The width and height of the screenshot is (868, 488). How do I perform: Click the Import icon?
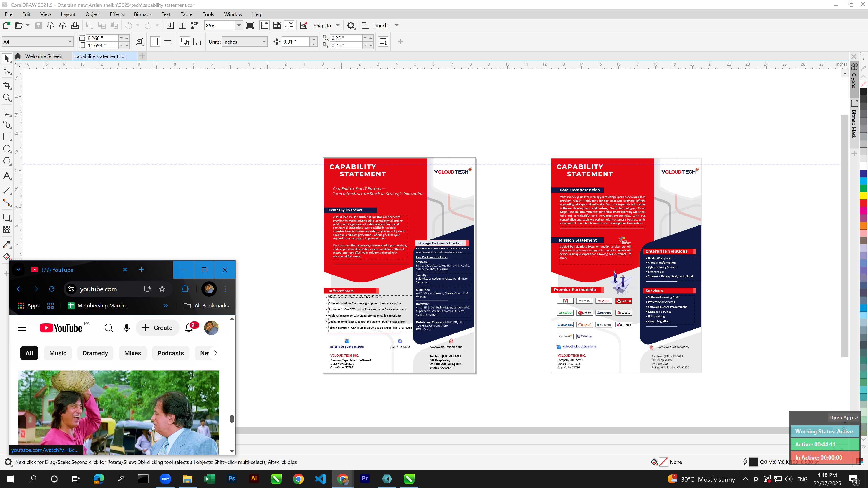(x=170, y=26)
